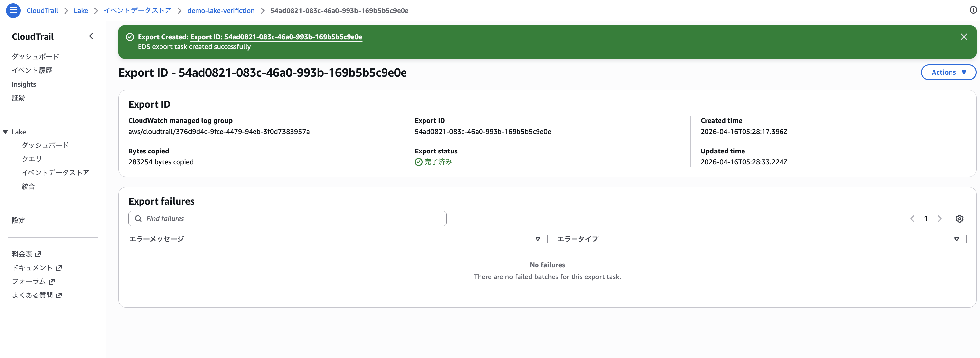The width and height of the screenshot is (980, 358).
Task: Open ダッシュボード under the Lake section
Action: (x=45, y=145)
